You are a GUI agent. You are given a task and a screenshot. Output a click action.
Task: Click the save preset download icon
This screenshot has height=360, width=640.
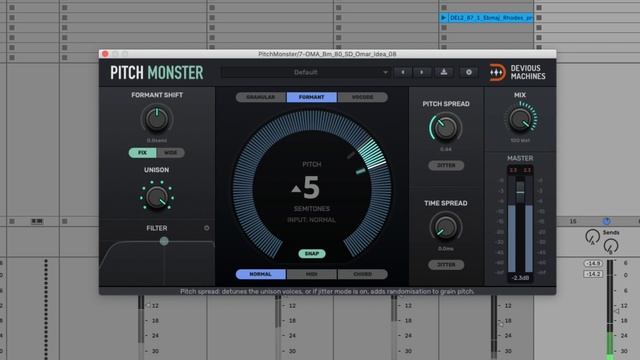[x=444, y=72]
